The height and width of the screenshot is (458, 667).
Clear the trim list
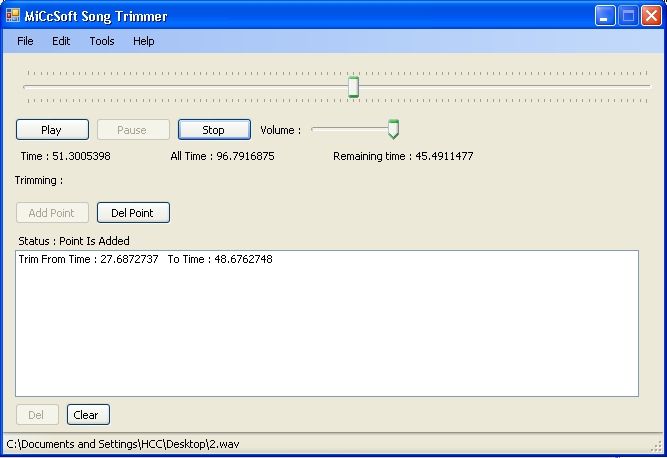pos(88,415)
